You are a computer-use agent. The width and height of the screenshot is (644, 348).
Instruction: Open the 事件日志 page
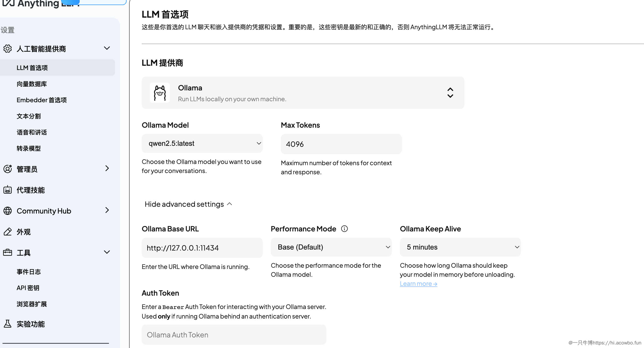click(x=29, y=271)
